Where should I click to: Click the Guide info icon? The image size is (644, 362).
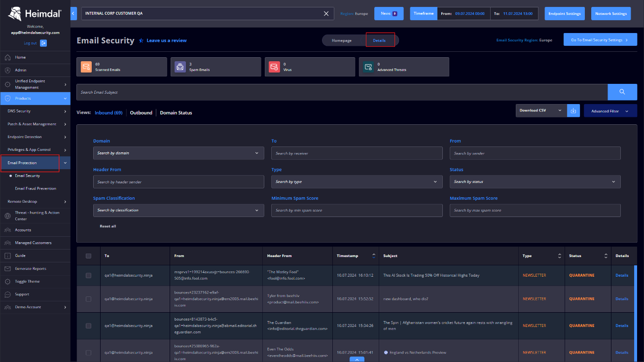[7, 255]
